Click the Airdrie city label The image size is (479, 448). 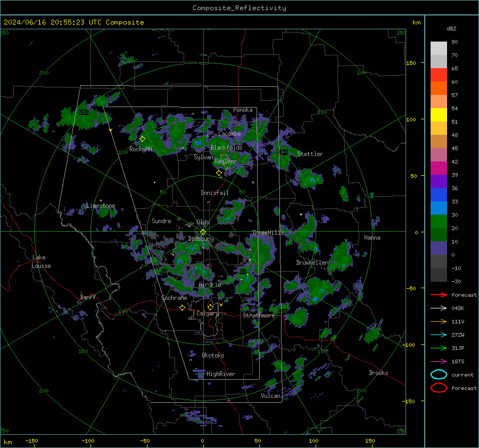[x=210, y=284]
